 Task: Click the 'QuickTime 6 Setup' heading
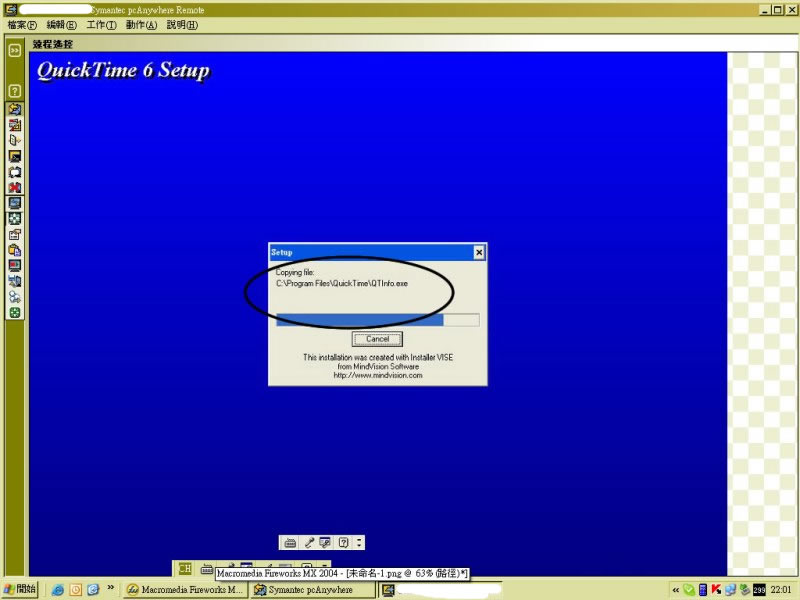[x=123, y=70]
